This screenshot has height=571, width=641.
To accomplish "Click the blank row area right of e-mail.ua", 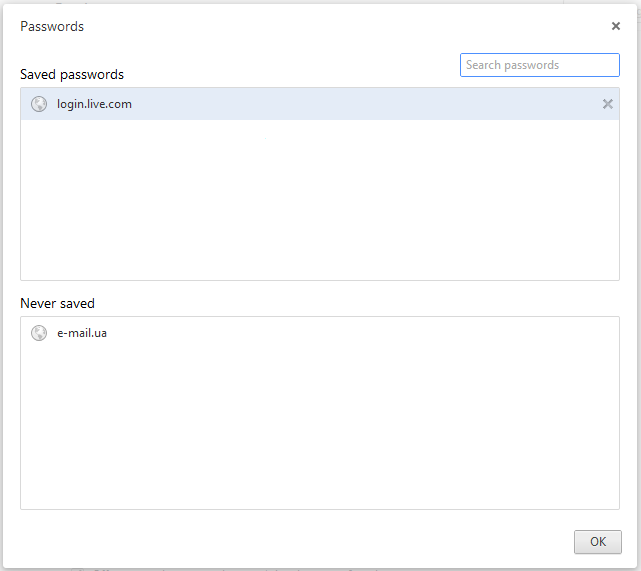I will click(x=362, y=333).
